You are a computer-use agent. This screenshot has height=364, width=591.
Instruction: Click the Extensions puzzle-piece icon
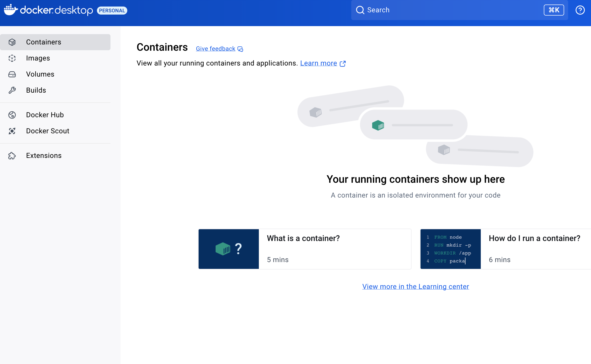[12, 155]
